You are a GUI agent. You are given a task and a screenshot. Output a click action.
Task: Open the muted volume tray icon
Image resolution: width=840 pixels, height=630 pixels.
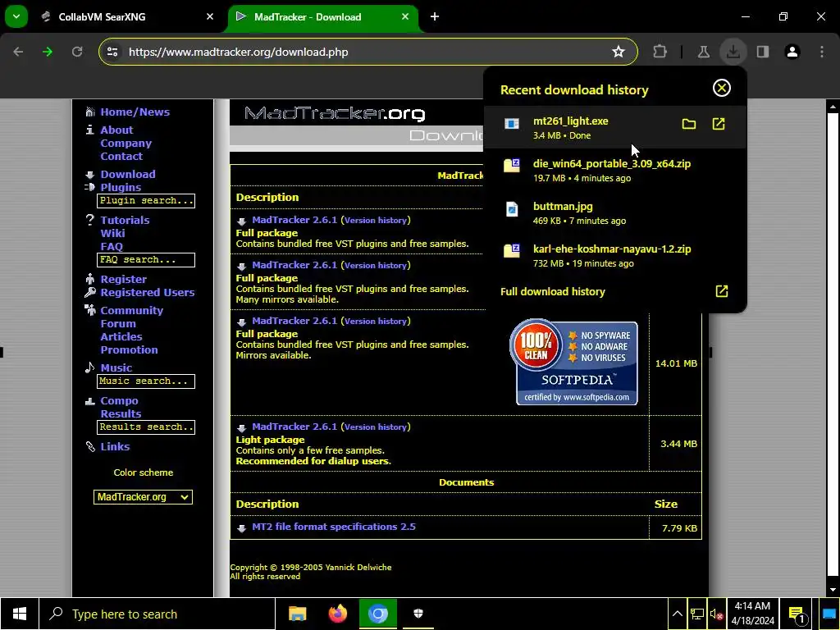point(716,614)
